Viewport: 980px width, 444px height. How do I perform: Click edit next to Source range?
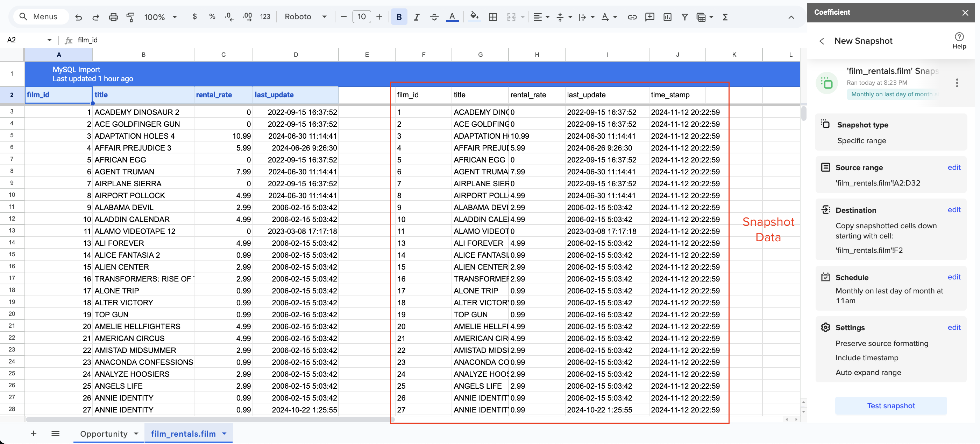[x=953, y=167]
